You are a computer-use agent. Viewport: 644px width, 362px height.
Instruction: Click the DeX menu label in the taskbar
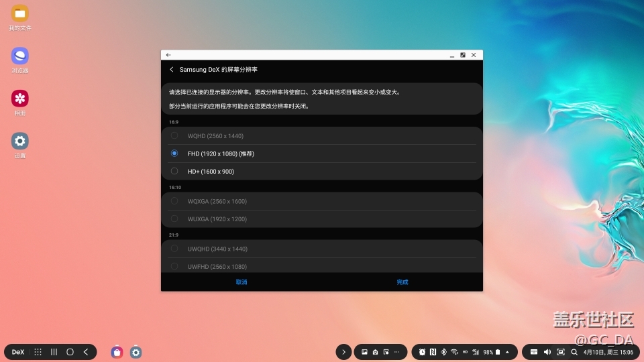coord(18,352)
